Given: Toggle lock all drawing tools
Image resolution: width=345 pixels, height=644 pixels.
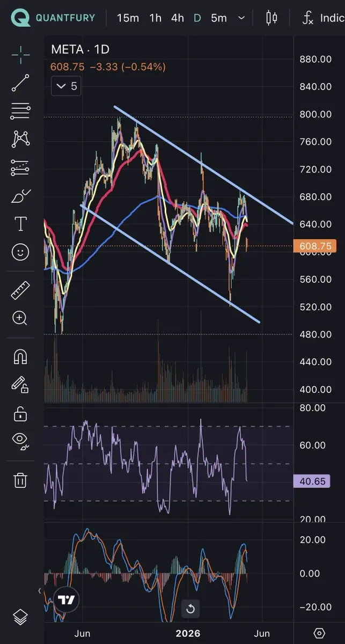Looking at the screenshot, I should [x=20, y=413].
